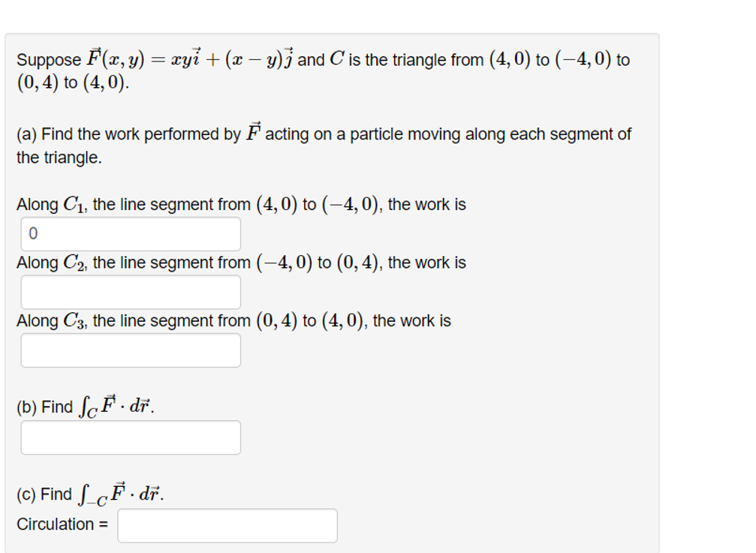Focus the input field under C3 segment text
Screen dimensions: 756x553
pos(131,350)
